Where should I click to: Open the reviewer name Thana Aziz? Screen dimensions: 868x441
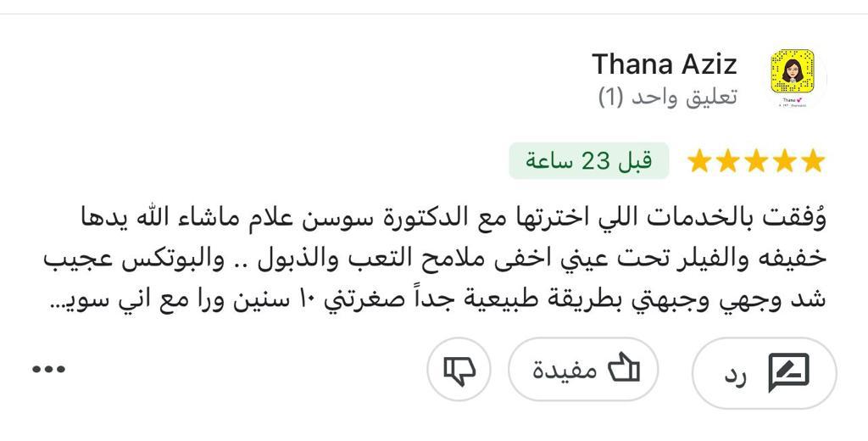665,64
